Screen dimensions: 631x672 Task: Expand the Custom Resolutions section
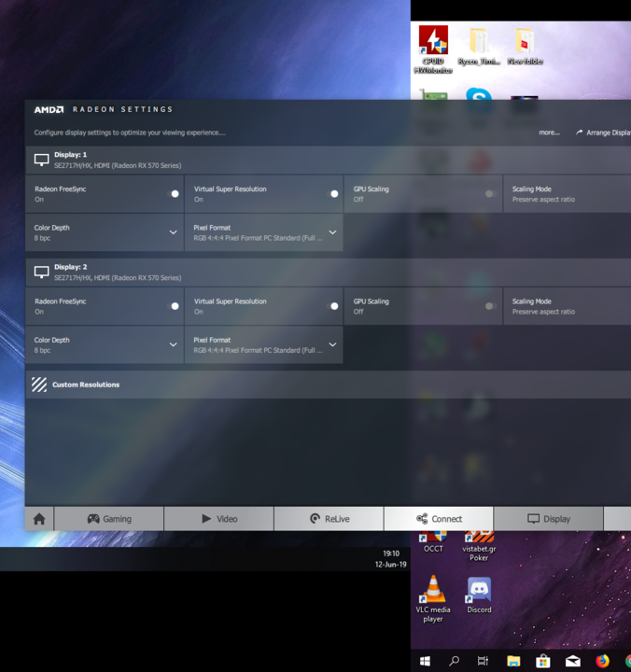[x=329, y=385]
